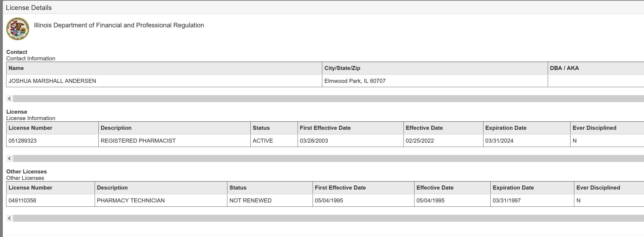Click the Illinois state seal logo
This screenshot has height=237, width=644.
point(18,29)
